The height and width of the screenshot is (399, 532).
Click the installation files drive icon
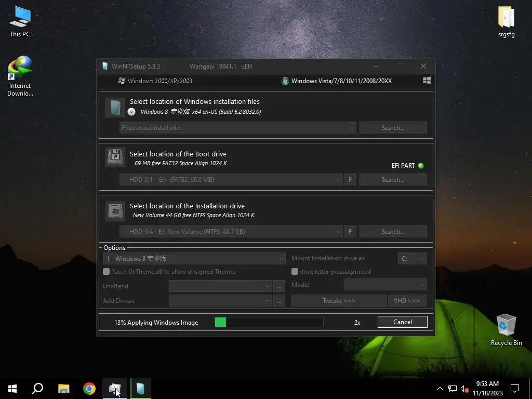click(x=115, y=108)
